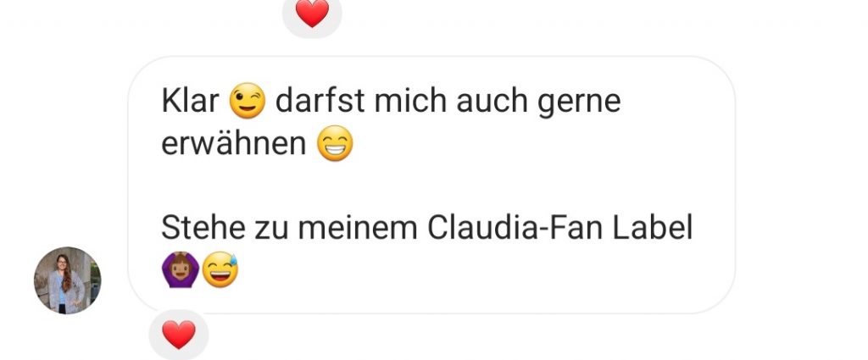Screen dimensions: 868x360
Task: Click the word Klar in the message
Action: click(x=190, y=101)
